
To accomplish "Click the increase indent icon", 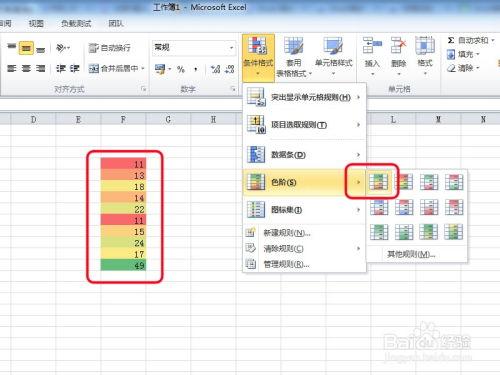I will [75, 69].
